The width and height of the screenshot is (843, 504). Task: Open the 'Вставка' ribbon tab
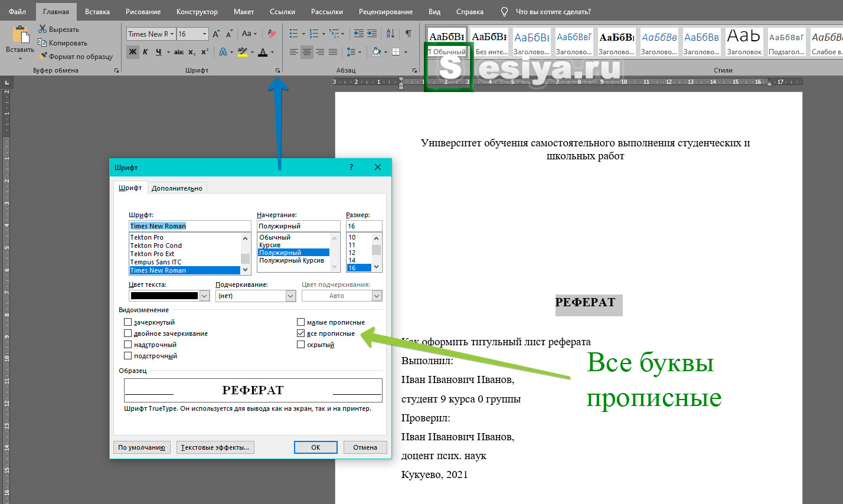coord(97,12)
